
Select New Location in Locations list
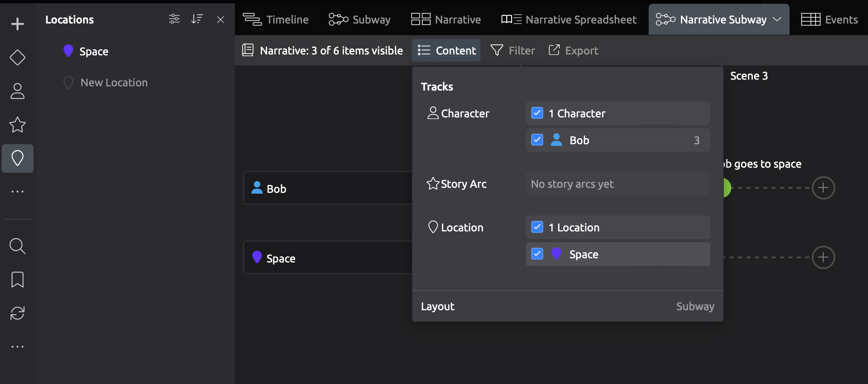(x=114, y=83)
